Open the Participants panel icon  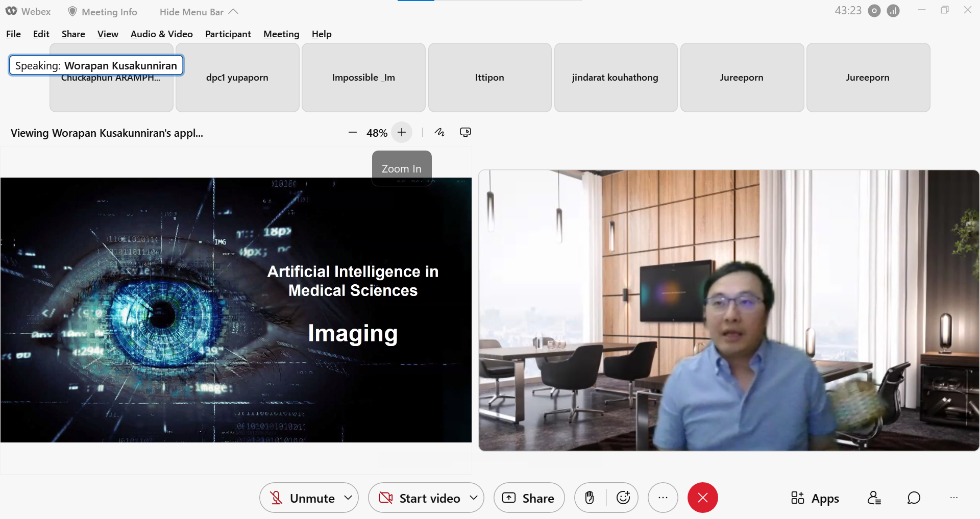(874, 498)
